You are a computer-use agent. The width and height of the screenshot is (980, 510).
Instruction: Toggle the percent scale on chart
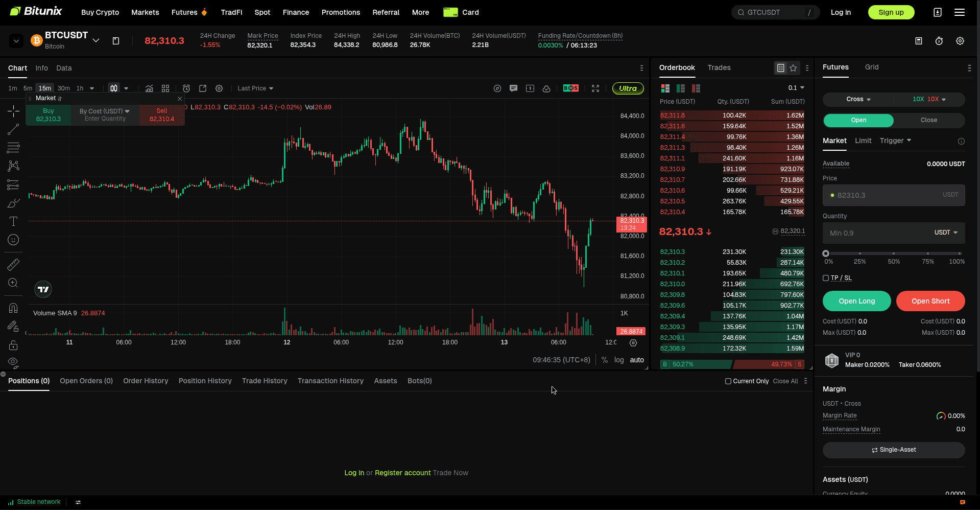605,360
